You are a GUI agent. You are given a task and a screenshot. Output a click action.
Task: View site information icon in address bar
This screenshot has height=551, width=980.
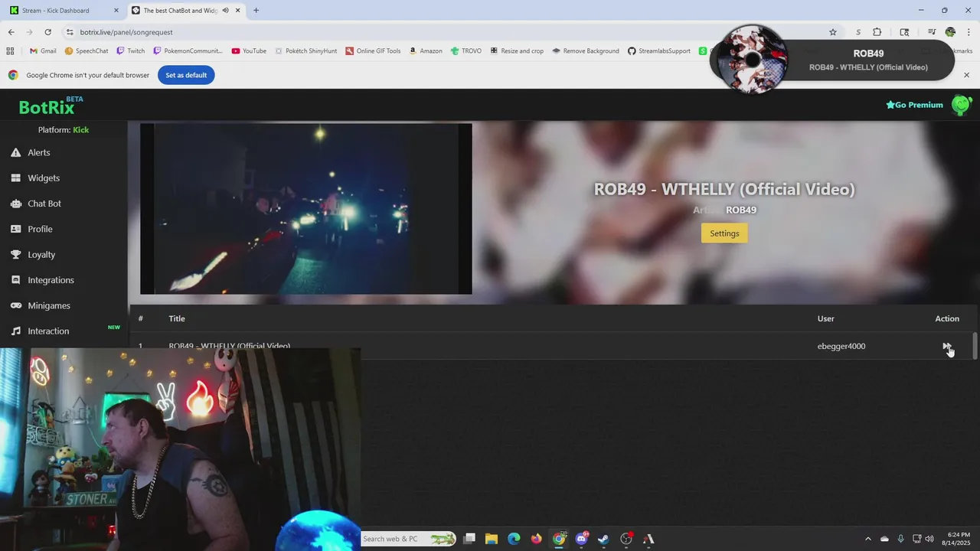pyautogui.click(x=70, y=32)
